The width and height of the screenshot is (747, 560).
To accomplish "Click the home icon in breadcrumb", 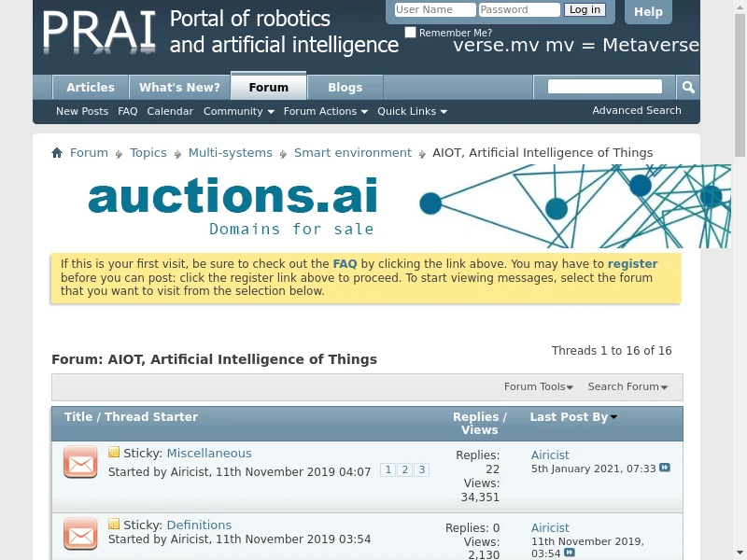I will click(x=57, y=153).
